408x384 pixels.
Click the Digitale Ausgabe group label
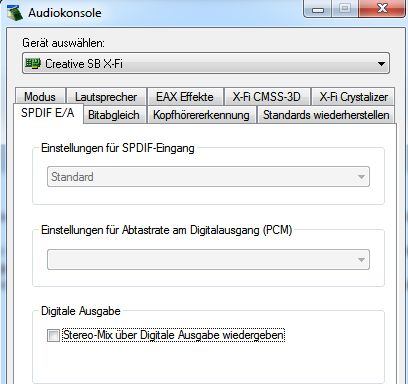81,311
